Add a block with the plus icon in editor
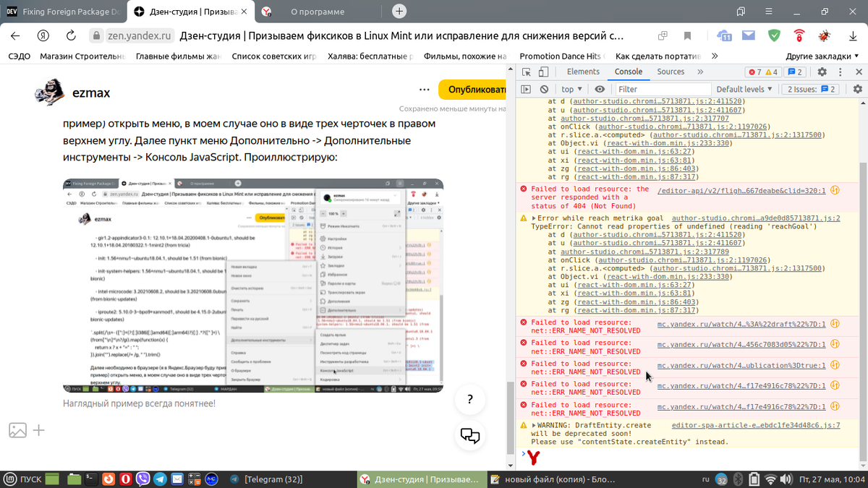Image resolution: width=868 pixels, height=488 pixels. [x=39, y=430]
